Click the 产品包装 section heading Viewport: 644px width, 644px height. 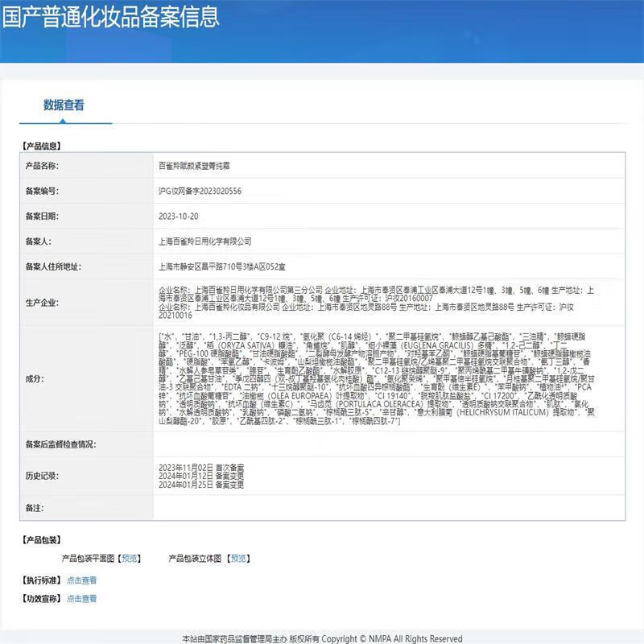point(42,539)
